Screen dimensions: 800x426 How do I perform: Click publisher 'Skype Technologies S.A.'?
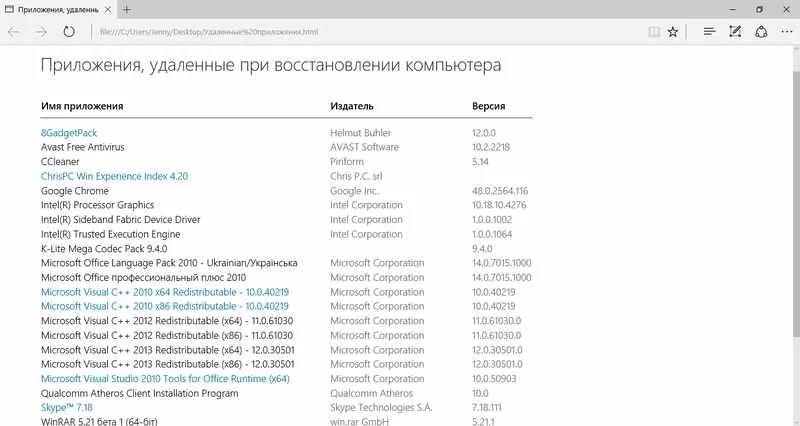[x=381, y=408]
